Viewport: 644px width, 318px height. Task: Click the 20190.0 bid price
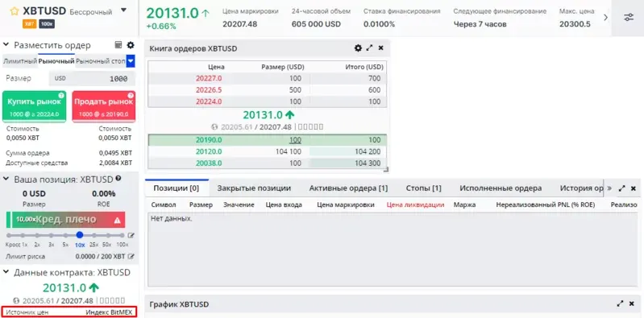[x=209, y=140]
